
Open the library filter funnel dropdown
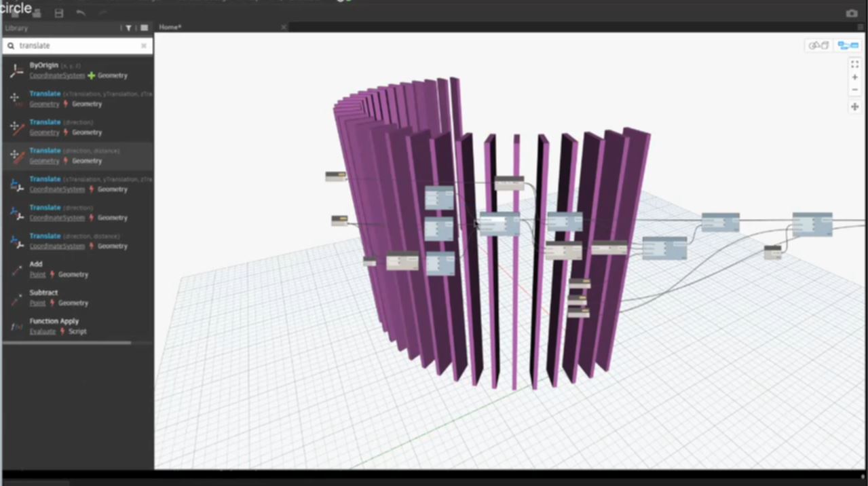tap(128, 28)
